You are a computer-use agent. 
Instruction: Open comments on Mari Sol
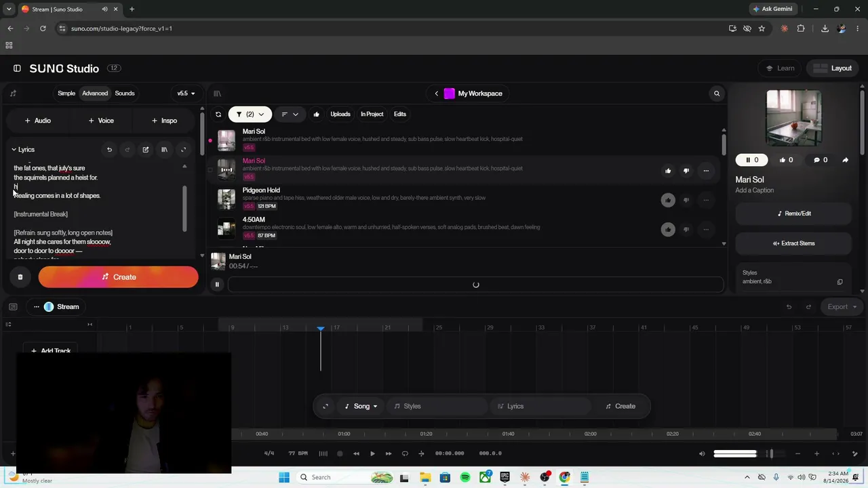pyautogui.click(x=821, y=160)
